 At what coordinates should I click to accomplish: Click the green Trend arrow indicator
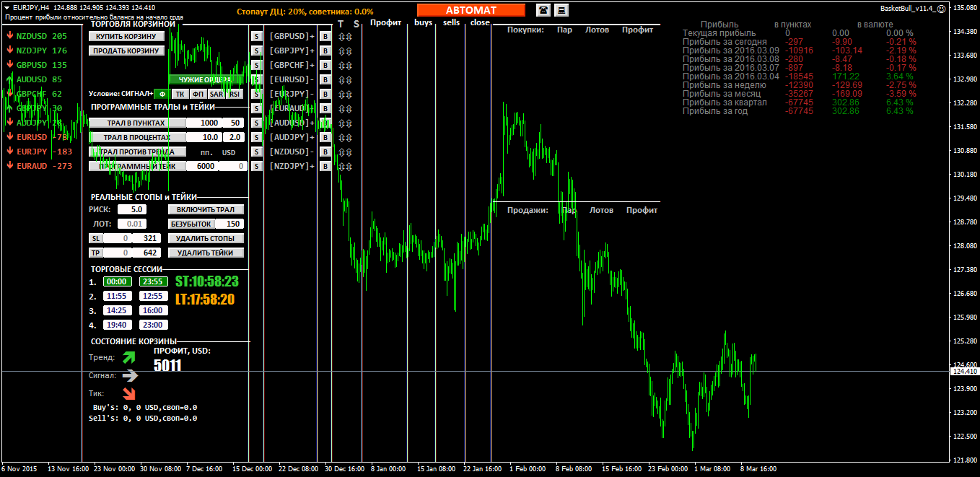[129, 357]
